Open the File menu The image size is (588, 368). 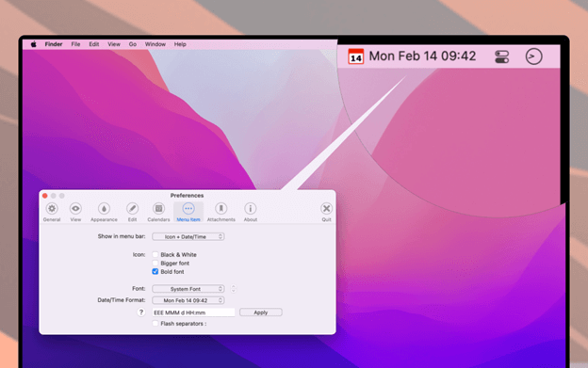[x=75, y=44]
